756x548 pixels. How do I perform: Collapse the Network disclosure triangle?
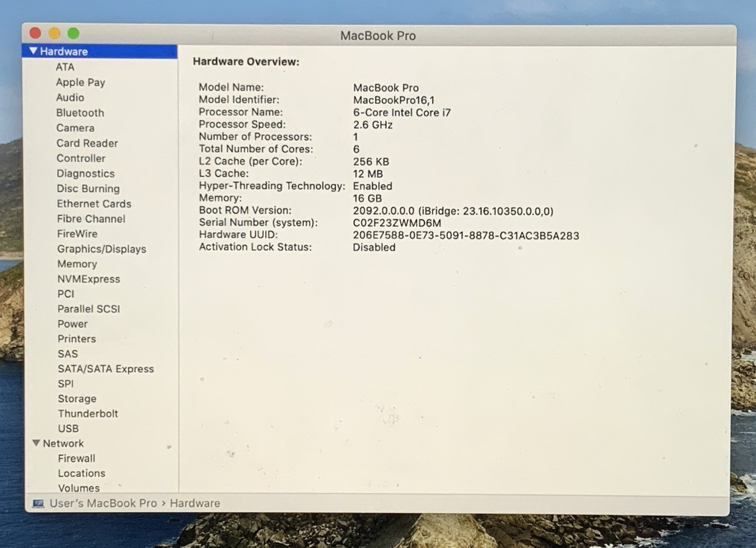[36, 443]
